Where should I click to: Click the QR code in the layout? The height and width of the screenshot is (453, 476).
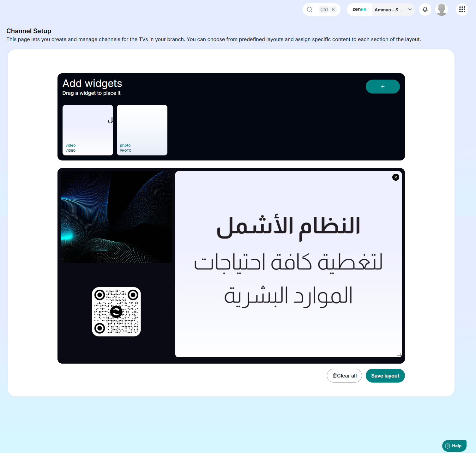point(116,312)
